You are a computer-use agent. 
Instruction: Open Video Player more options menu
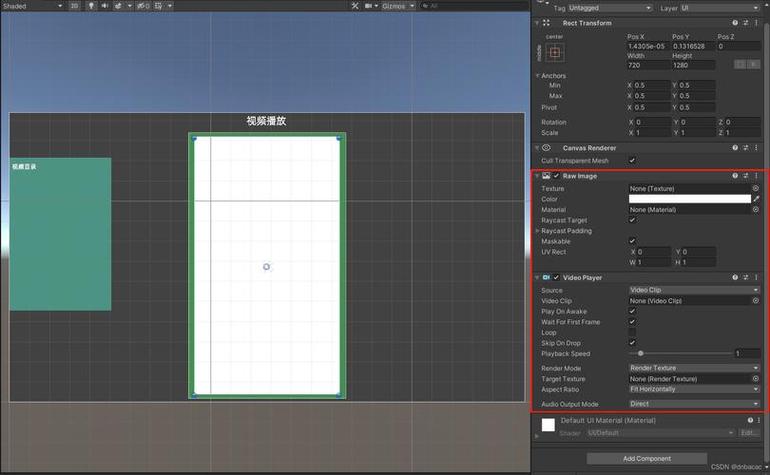(x=756, y=277)
